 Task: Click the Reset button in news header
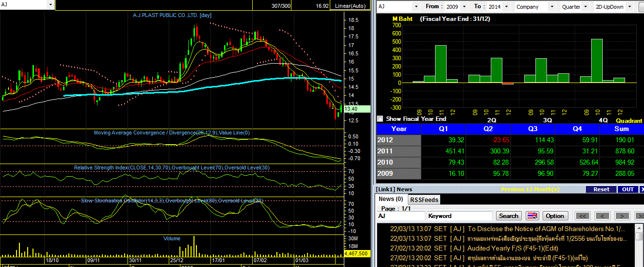pyautogui.click(x=601, y=189)
